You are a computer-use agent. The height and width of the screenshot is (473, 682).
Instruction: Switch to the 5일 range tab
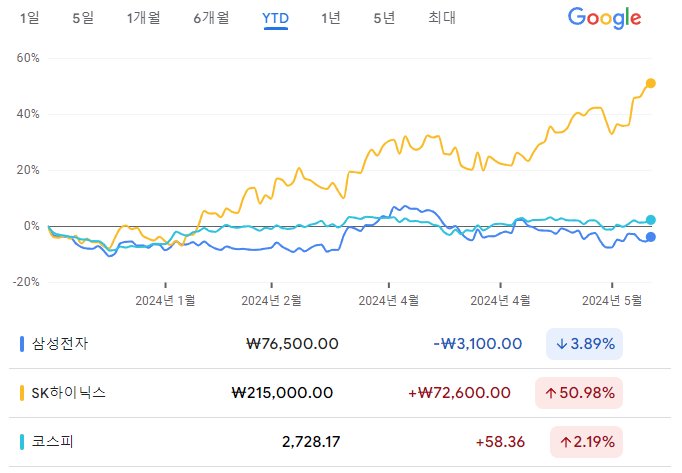83,18
